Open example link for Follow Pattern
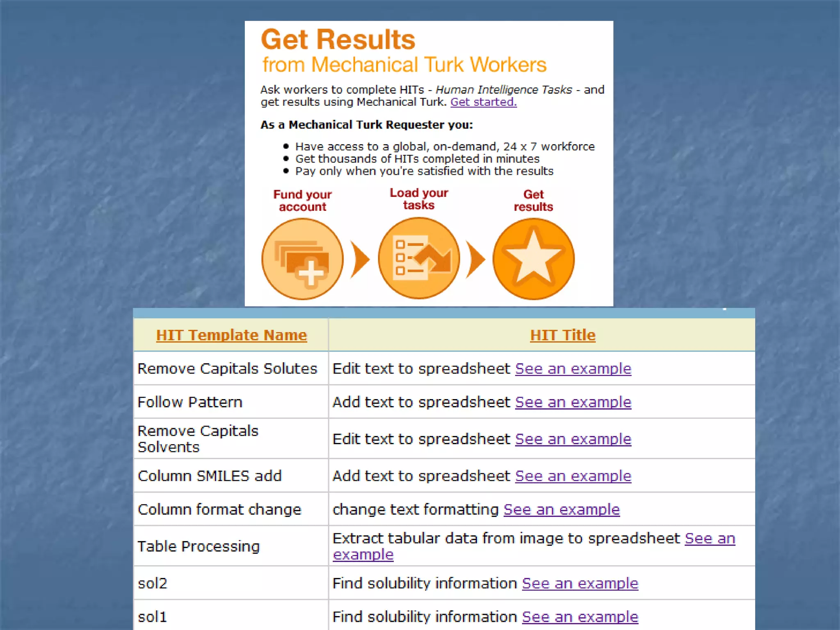Image resolution: width=840 pixels, height=630 pixels. 573,402
